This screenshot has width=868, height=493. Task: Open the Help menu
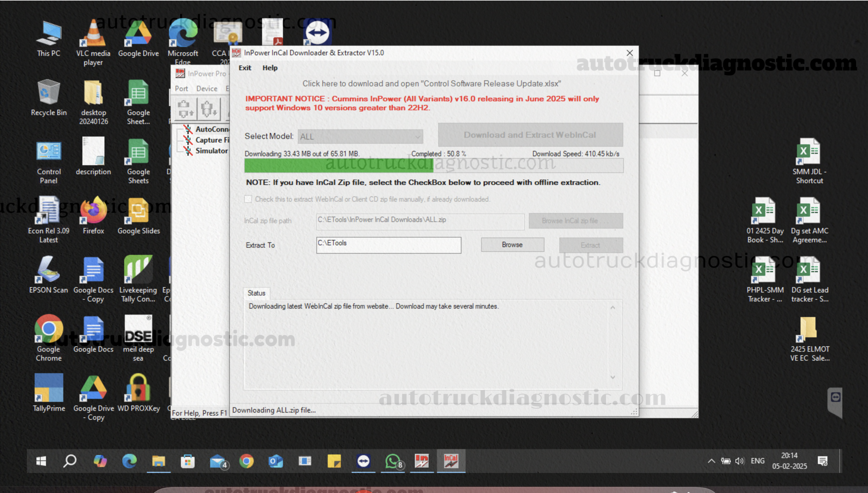tap(270, 68)
